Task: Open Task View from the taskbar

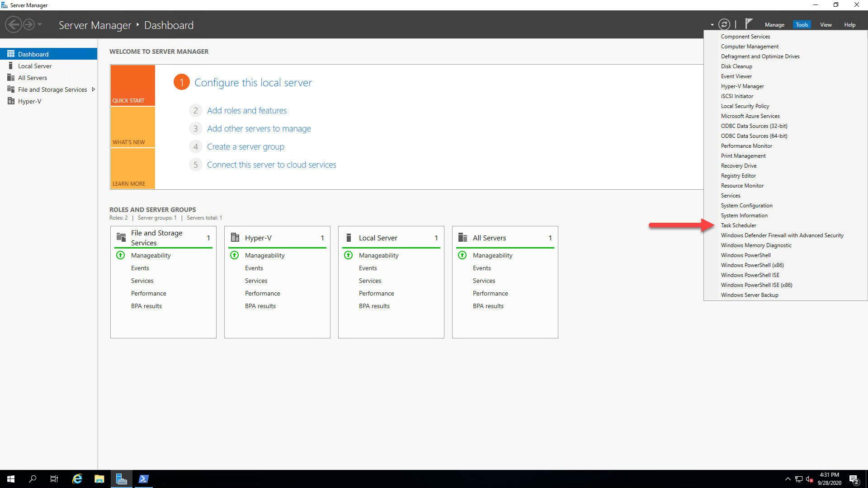Action: coord(54,479)
